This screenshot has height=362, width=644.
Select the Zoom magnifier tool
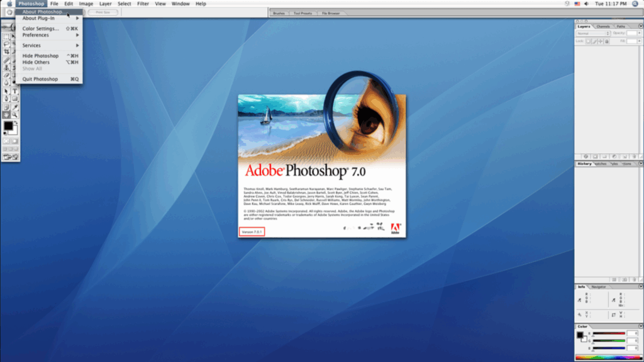(x=15, y=115)
